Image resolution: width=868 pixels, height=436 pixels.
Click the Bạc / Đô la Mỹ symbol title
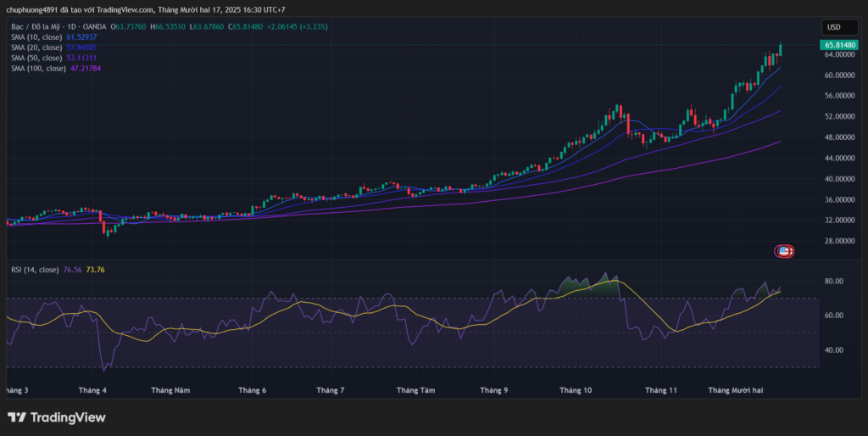point(32,27)
